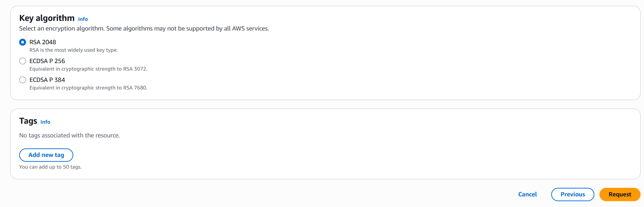Image resolution: width=644 pixels, height=207 pixels.
Task: Click the ECDSA P 256 label text
Action: (47, 61)
